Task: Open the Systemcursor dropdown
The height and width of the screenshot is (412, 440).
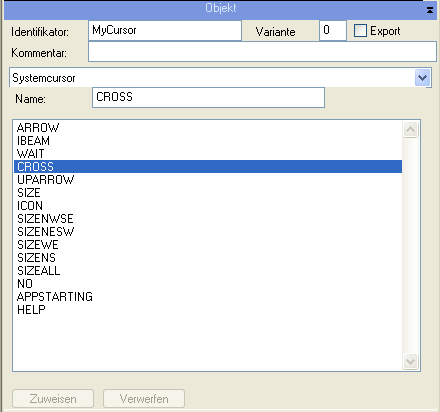Action: click(422, 78)
